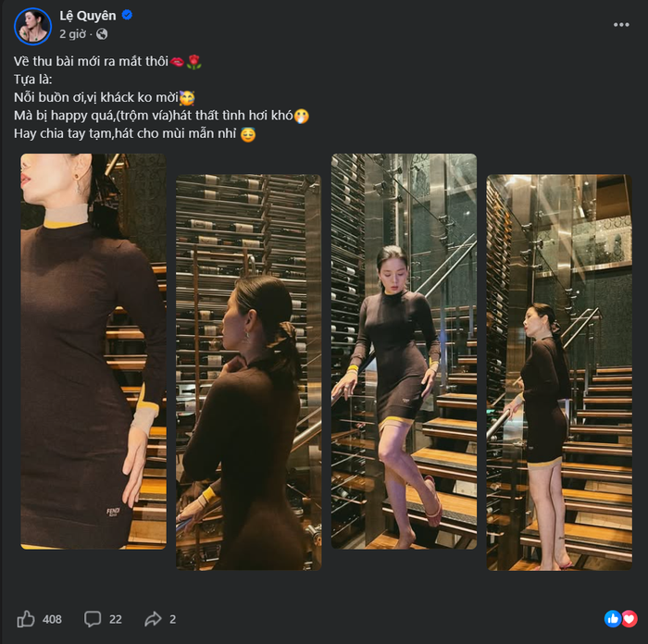This screenshot has width=648, height=644.
Task: Click the share arrow icon
Action: [152, 619]
